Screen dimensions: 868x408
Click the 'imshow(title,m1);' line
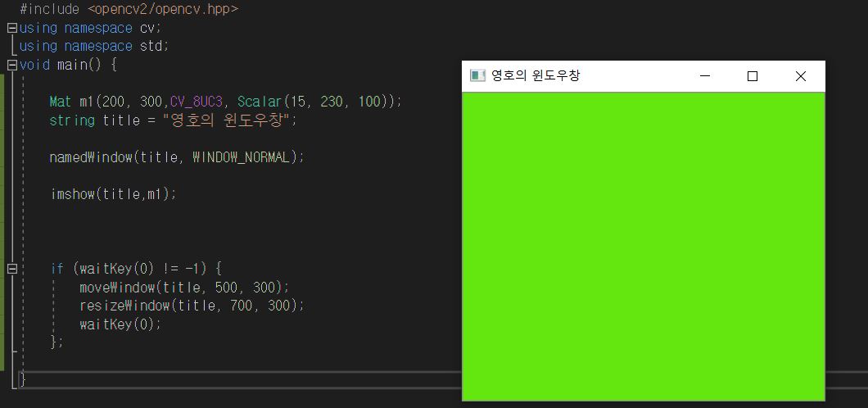tap(113, 194)
